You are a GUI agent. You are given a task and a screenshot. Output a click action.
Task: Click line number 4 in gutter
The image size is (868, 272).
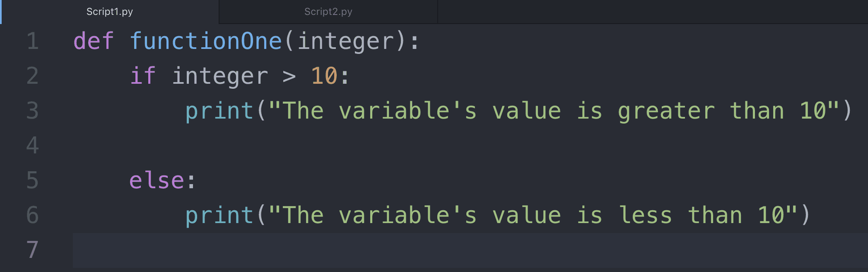32,145
